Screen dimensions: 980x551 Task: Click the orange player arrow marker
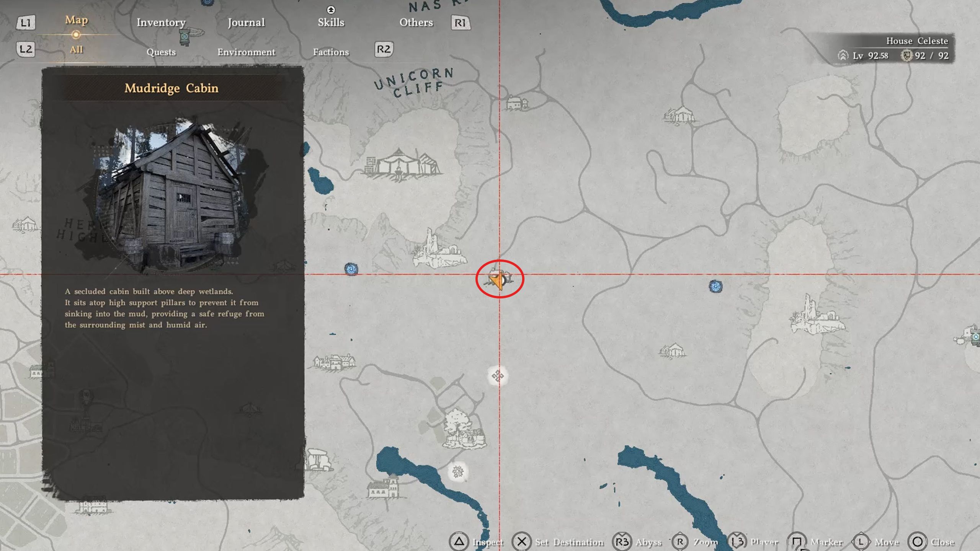click(x=497, y=281)
